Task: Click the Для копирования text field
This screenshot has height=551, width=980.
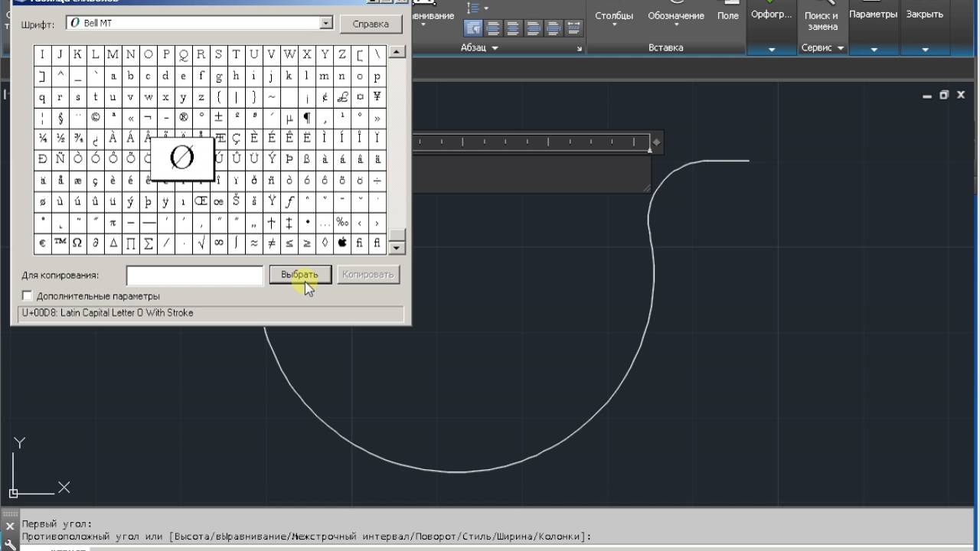Action: [195, 275]
